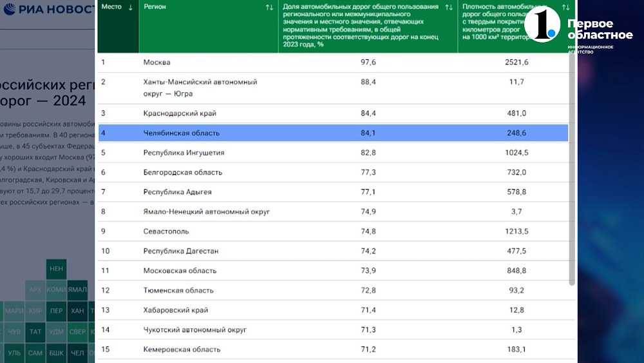Select the НЕН tile on the map
This screenshot has height=363, width=644.
[x=57, y=268]
